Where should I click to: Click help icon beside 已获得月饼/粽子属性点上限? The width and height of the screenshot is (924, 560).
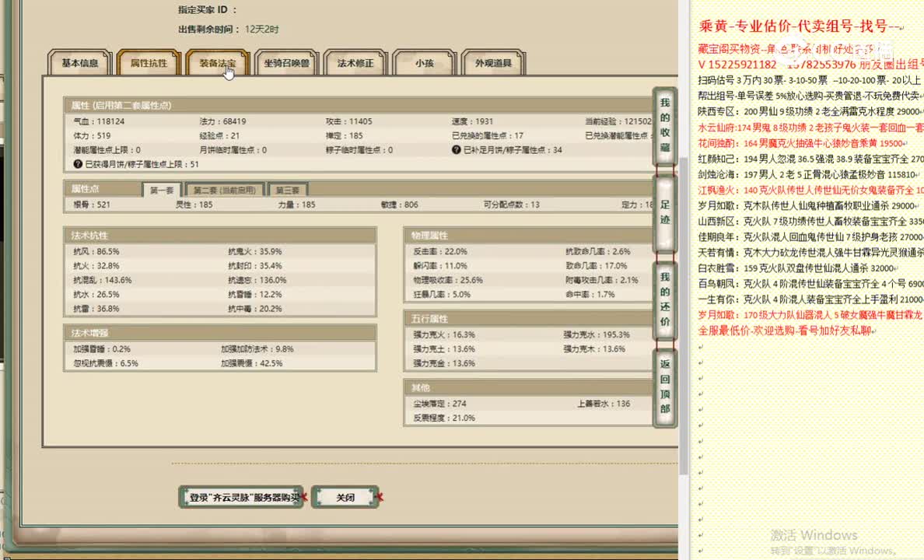(78, 164)
